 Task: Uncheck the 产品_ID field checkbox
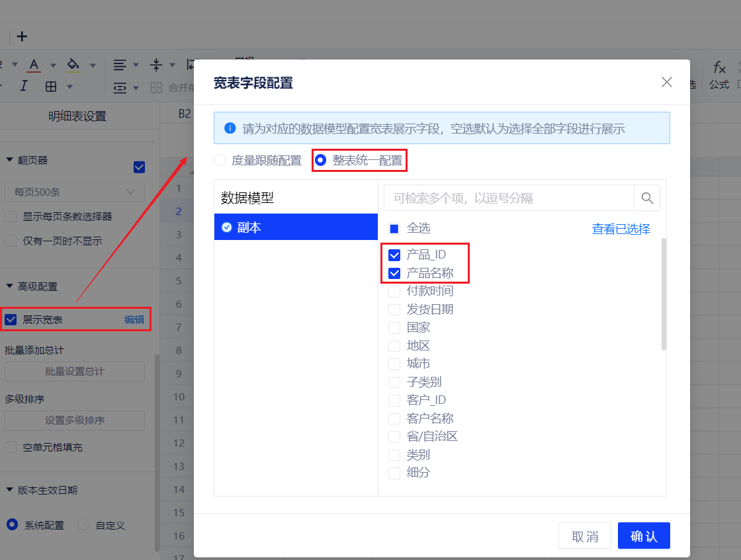[394, 255]
